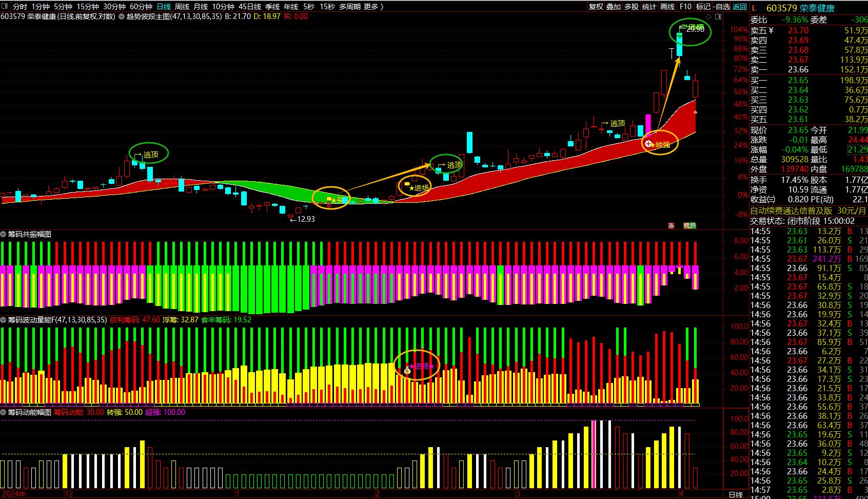Click the 卖一 price 23.66

click(x=798, y=70)
